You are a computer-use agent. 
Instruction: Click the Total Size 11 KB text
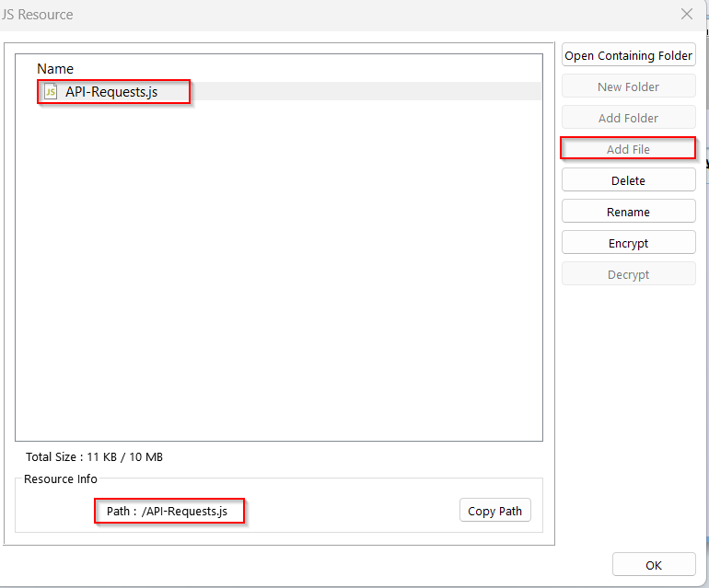tap(94, 456)
